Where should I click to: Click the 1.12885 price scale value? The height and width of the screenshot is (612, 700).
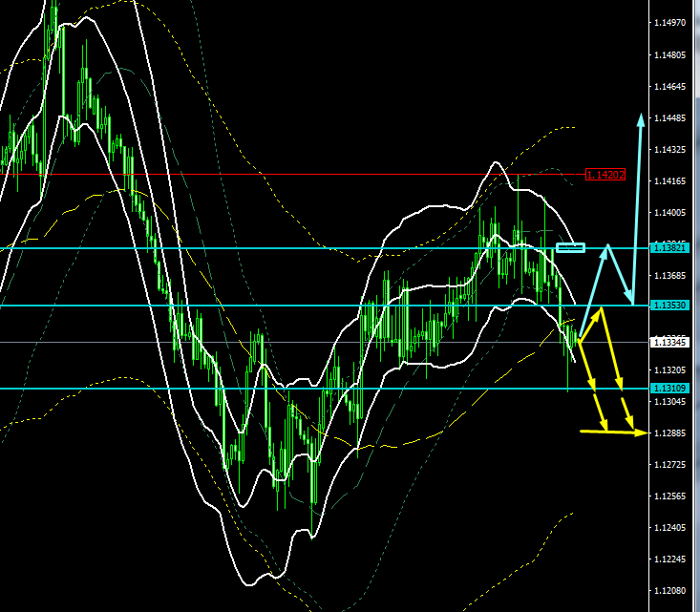669,433
